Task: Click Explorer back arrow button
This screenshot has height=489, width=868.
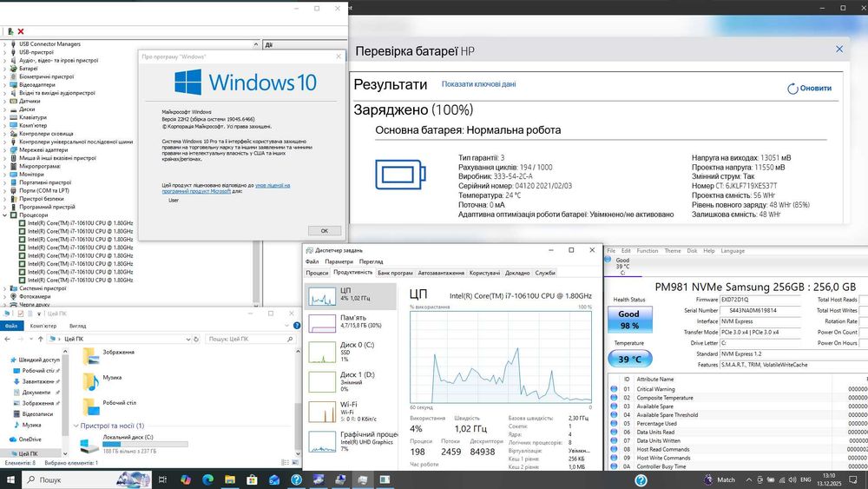Action: point(7,339)
